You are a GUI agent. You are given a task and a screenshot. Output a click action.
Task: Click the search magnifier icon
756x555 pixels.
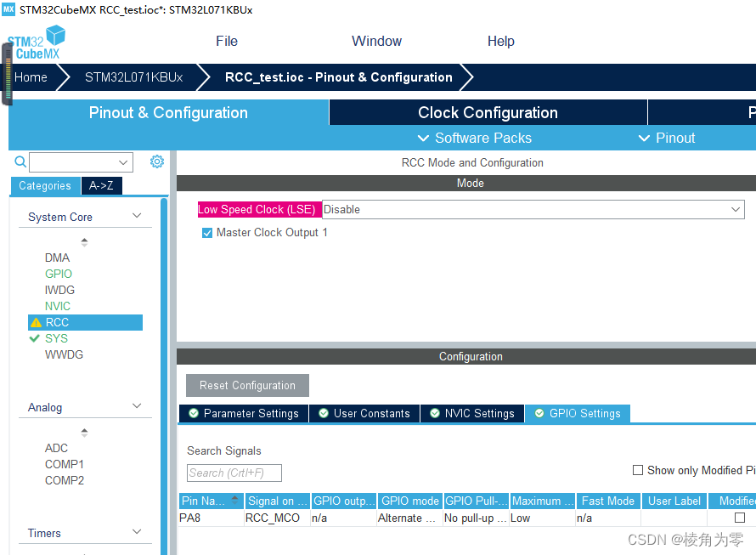[x=20, y=161]
